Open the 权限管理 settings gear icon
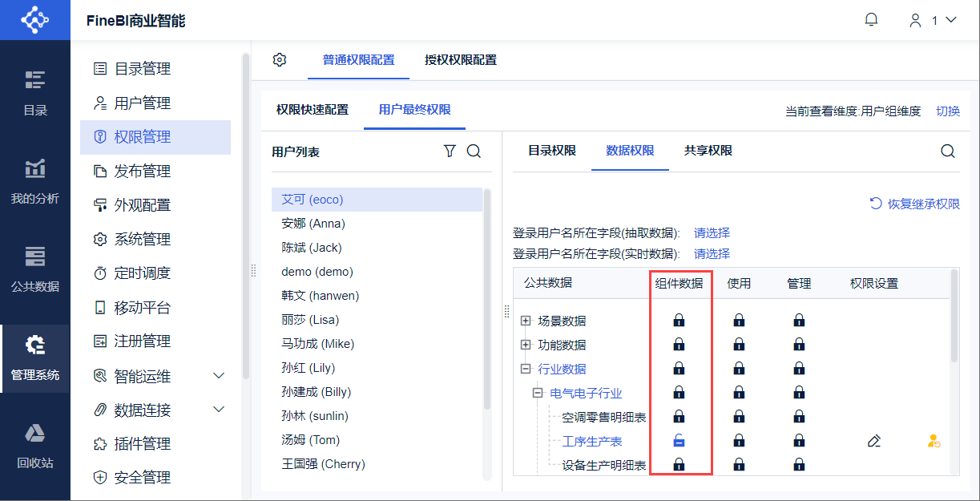 [279, 60]
